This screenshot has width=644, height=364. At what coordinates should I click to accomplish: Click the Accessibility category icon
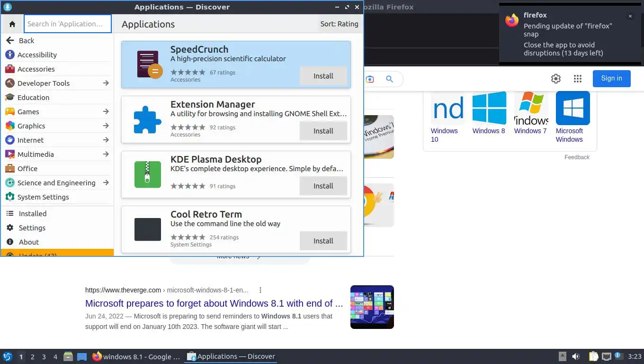tap(10, 55)
